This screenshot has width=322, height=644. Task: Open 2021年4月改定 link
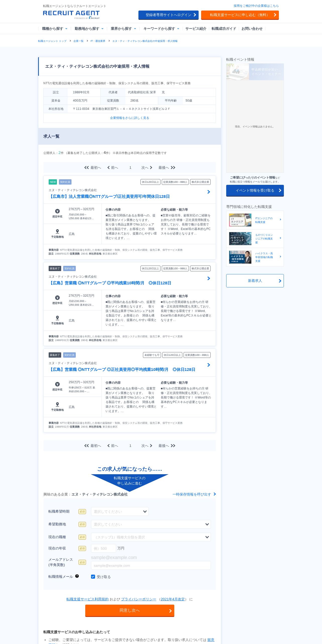173,599
